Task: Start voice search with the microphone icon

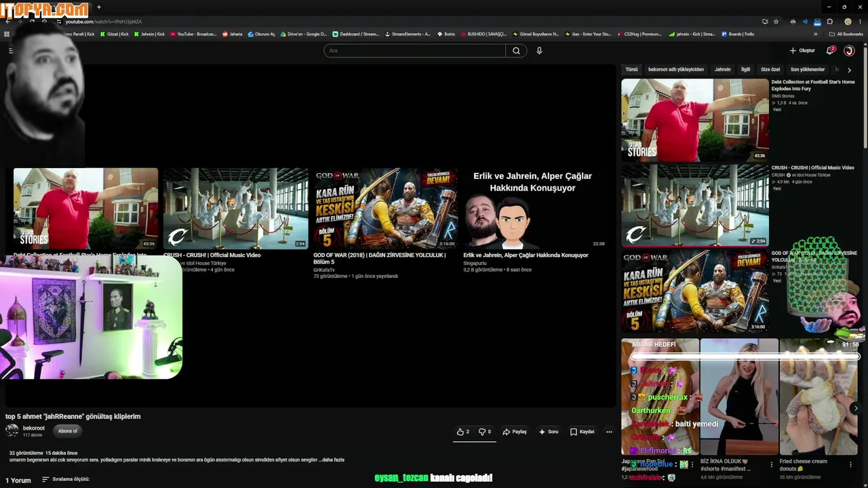Action: (x=539, y=51)
